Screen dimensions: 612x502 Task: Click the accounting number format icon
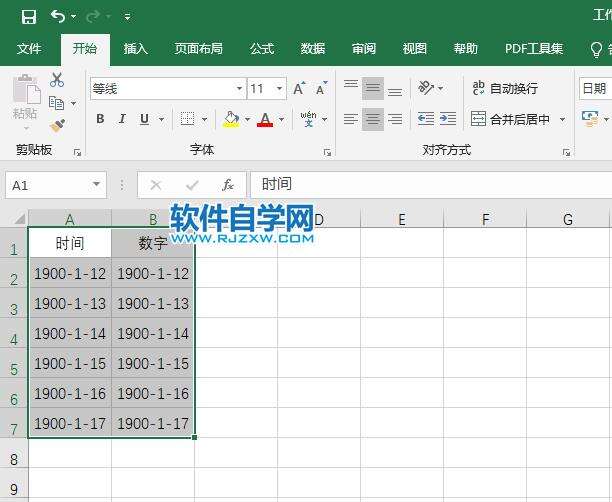[x=589, y=119]
